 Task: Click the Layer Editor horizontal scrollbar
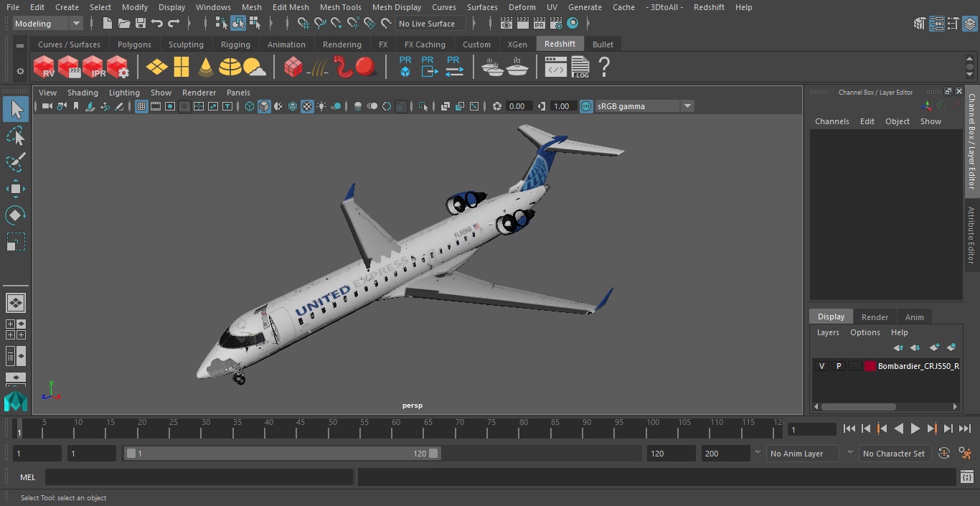(859, 406)
